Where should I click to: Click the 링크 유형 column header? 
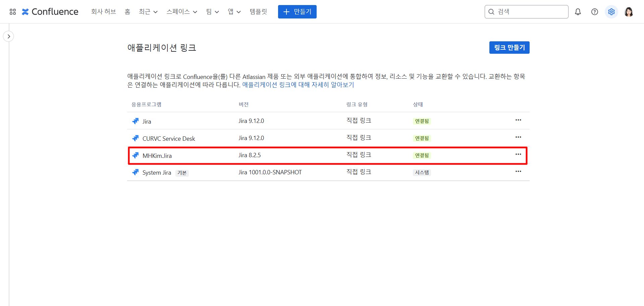pos(357,104)
